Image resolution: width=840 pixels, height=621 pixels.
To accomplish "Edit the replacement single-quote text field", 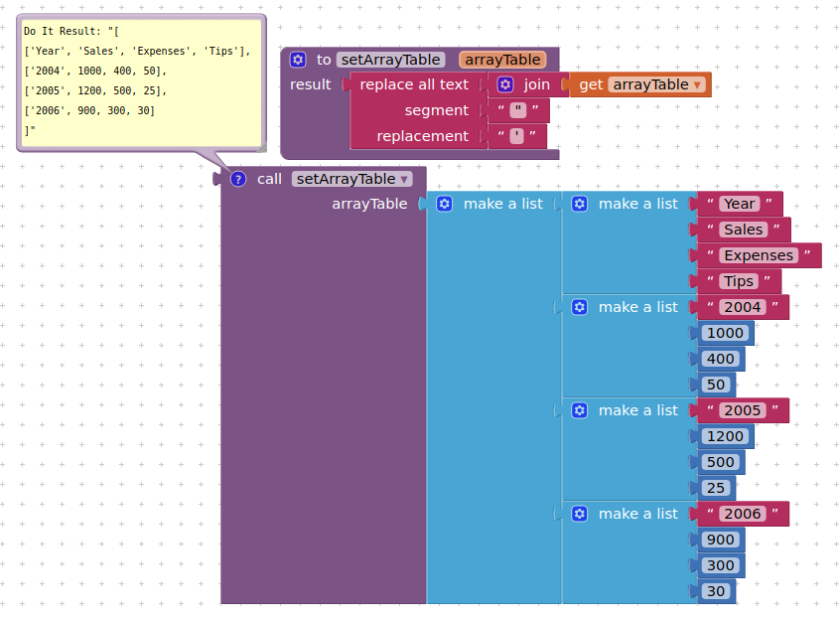I will (516, 136).
